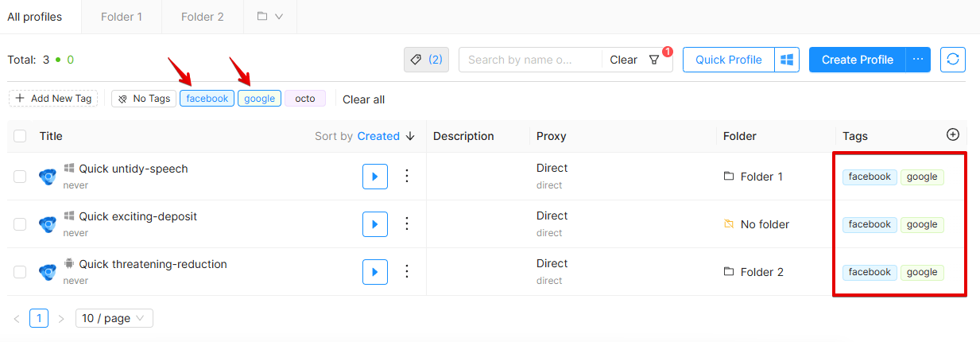
Task: Click the No folder cell
Action: point(756,224)
